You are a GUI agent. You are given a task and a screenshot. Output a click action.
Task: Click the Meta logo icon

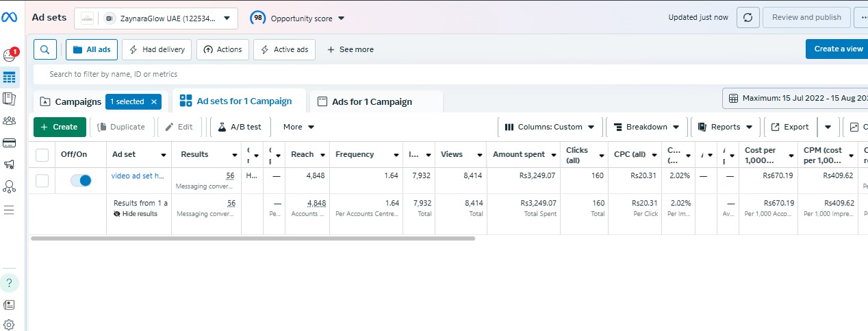pos(10,18)
